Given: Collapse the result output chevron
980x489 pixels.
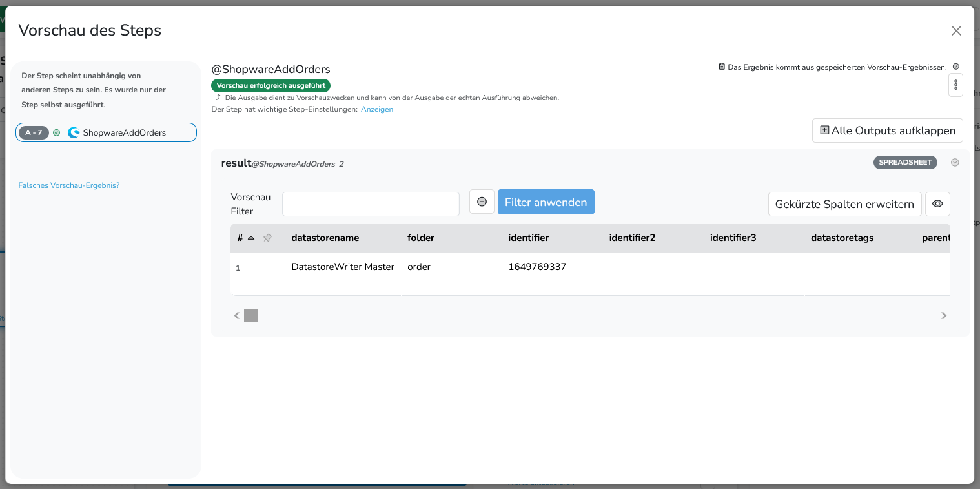Looking at the screenshot, I should point(955,163).
